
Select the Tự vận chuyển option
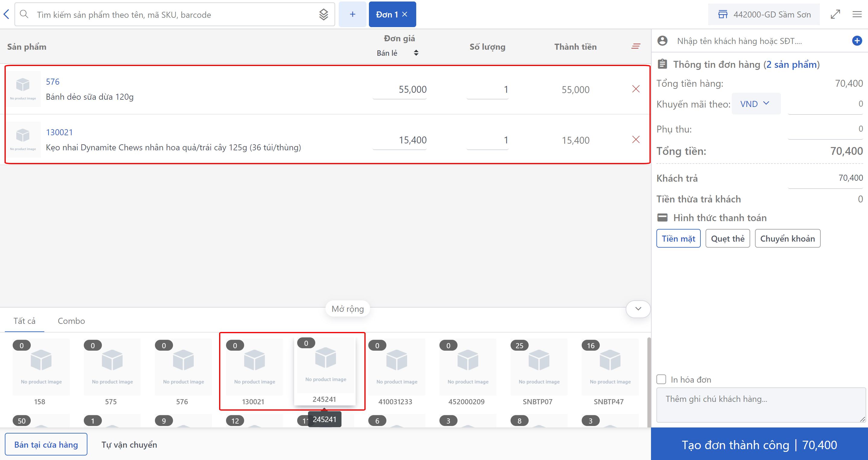coord(129,445)
